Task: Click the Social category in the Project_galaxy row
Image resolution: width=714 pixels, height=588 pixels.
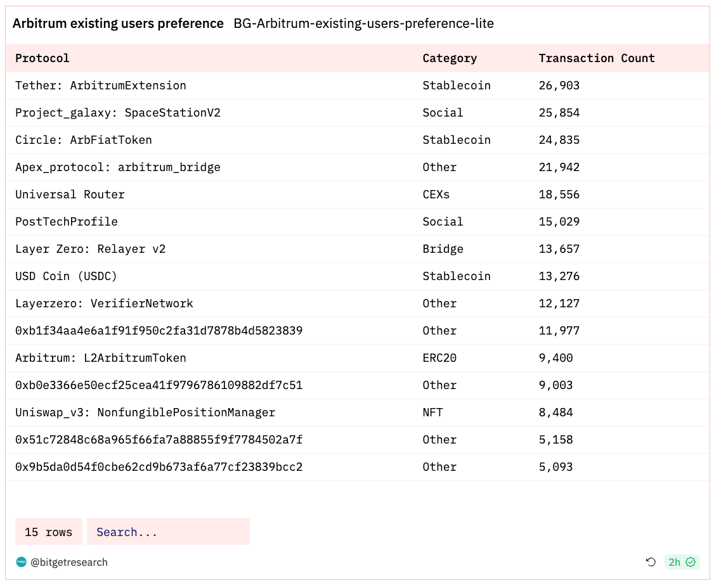Action: [443, 113]
